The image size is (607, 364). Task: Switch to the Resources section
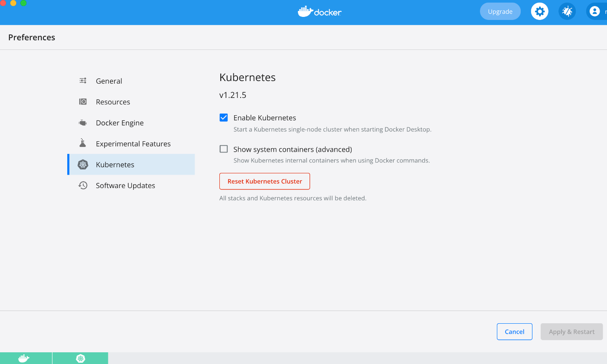tap(131, 102)
